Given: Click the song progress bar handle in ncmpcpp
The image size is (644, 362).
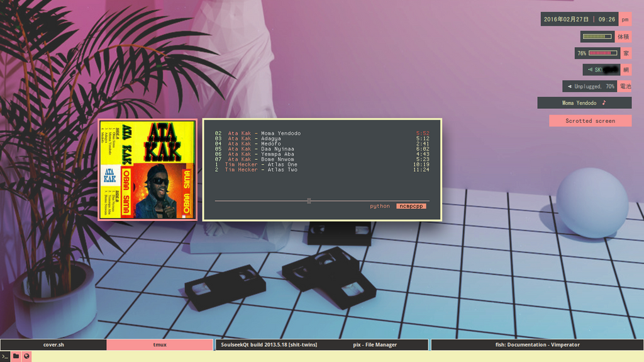Looking at the screenshot, I should [309, 201].
